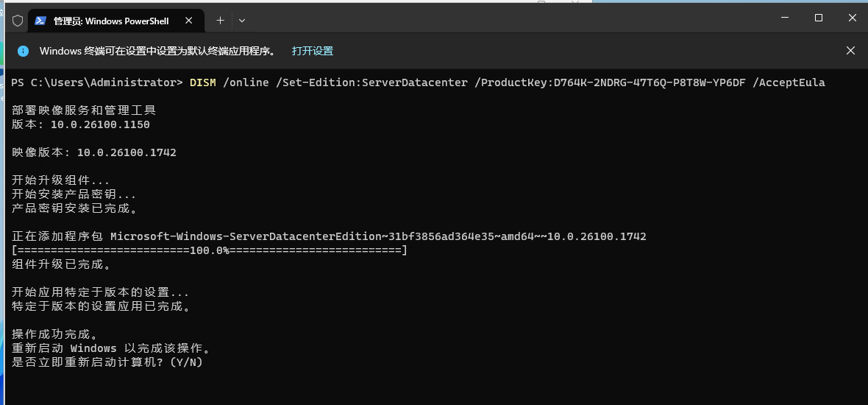Click the 是否立即重新启动计算机? (Y/N) prompt

[107, 363]
